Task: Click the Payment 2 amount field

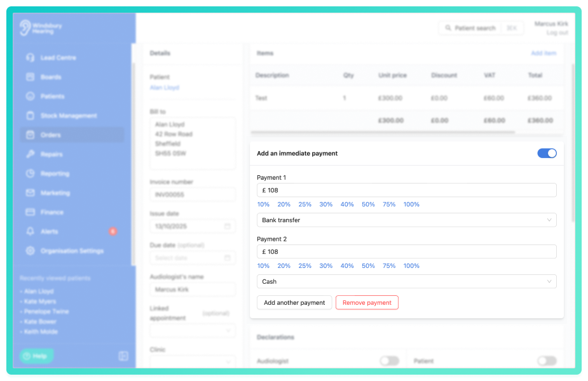Action: click(x=406, y=251)
